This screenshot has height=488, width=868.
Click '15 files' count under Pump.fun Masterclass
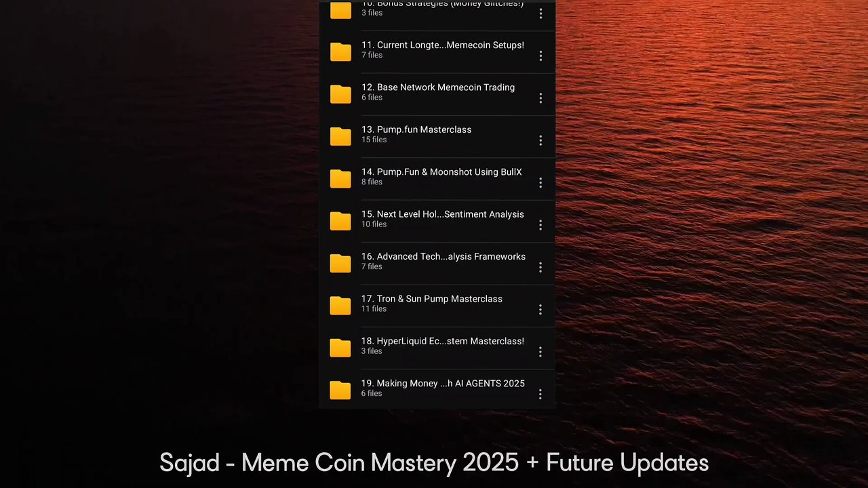pos(374,140)
